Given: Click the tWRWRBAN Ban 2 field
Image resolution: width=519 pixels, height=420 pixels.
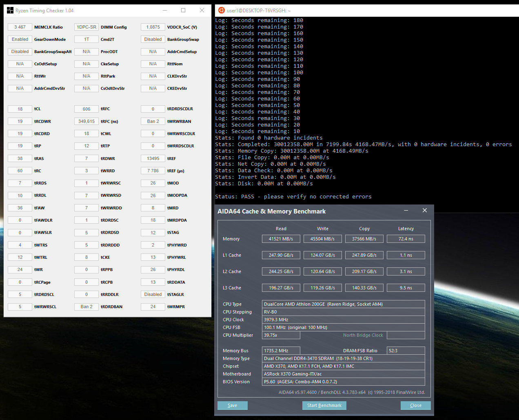Looking at the screenshot, I should click(x=153, y=121).
